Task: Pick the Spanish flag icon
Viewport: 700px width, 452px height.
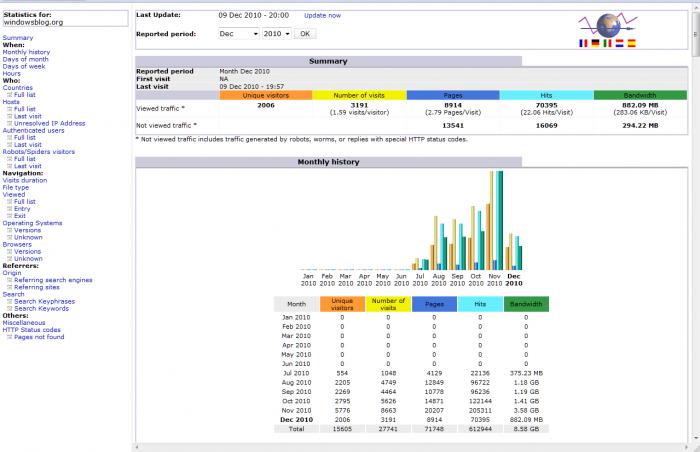Action: pyautogui.click(x=631, y=44)
